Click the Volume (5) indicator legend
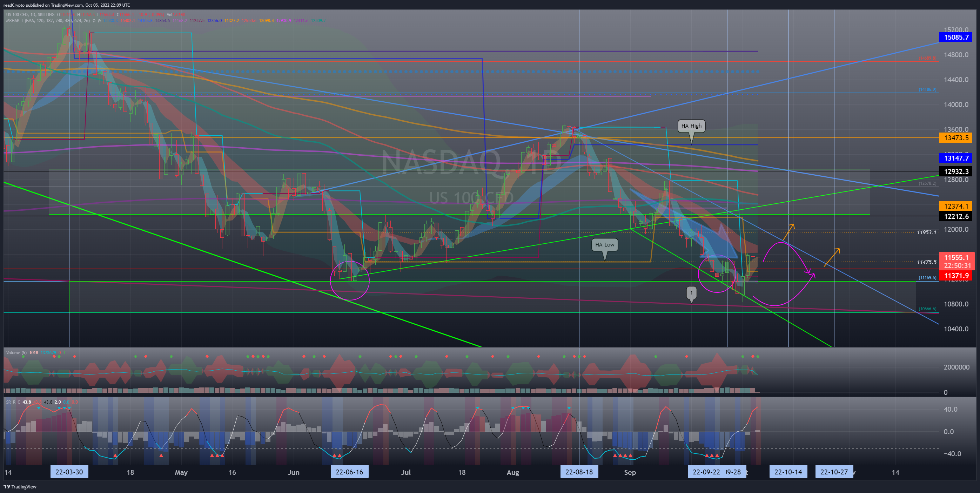 click(x=16, y=353)
